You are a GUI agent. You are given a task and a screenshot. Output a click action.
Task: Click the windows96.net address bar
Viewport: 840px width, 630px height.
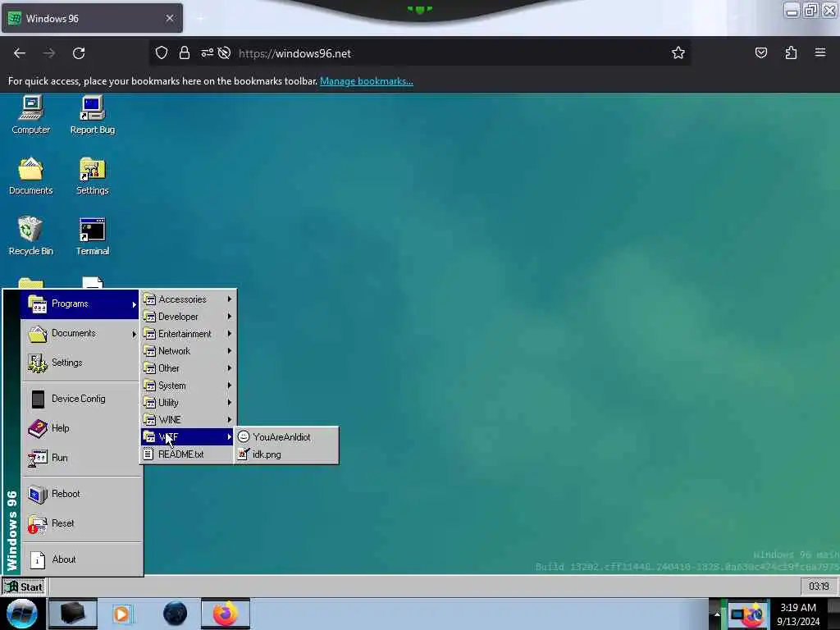[x=419, y=53]
